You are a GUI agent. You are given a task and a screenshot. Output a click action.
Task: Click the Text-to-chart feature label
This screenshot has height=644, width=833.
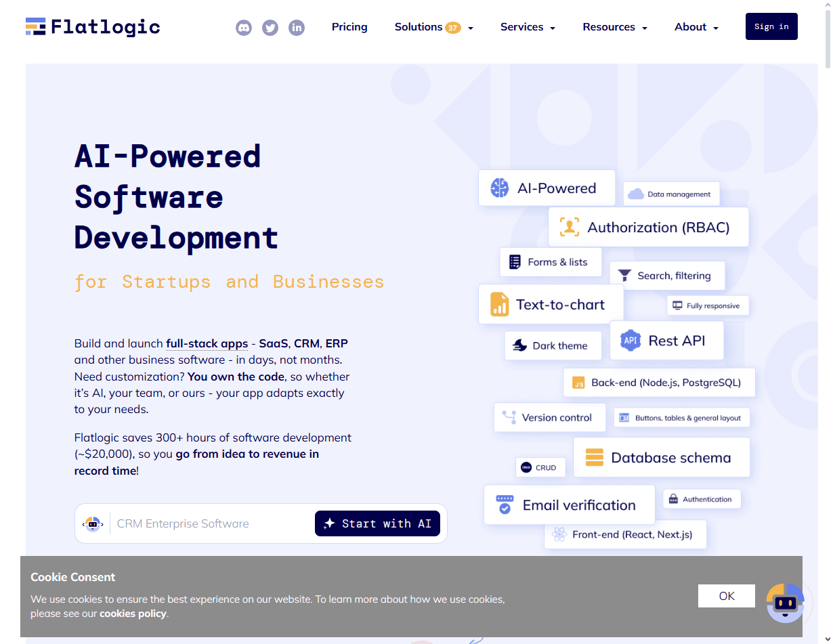click(560, 305)
